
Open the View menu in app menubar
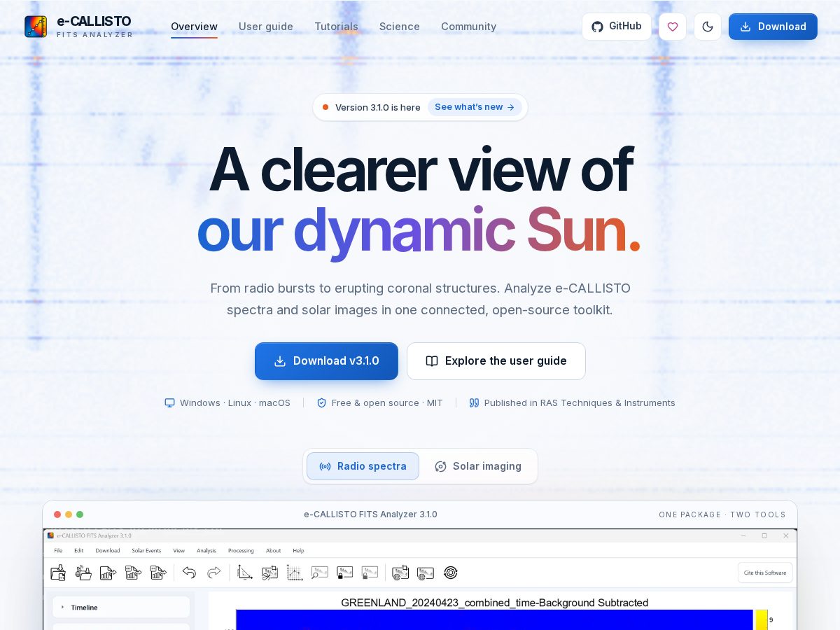[179, 551]
